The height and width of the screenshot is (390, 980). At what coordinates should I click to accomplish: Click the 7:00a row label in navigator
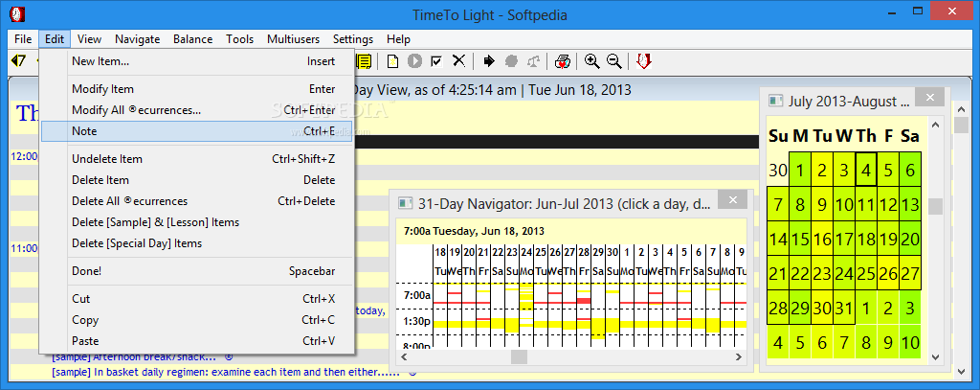point(415,294)
